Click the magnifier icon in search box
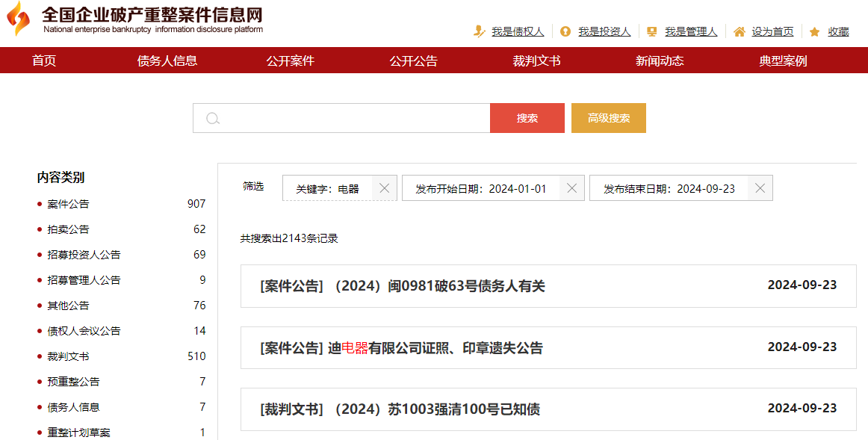This screenshot has width=868, height=440. [x=213, y=118]
